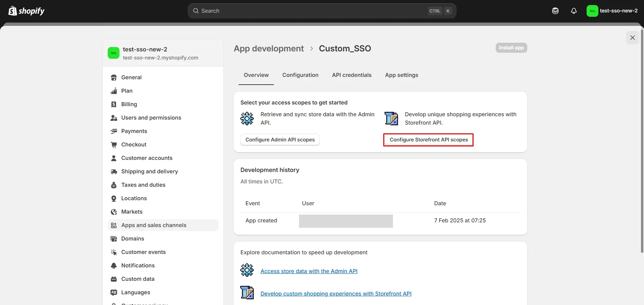Click the Users and permissions icon
Screen dimensions: 644x305
tap(114, 118)
